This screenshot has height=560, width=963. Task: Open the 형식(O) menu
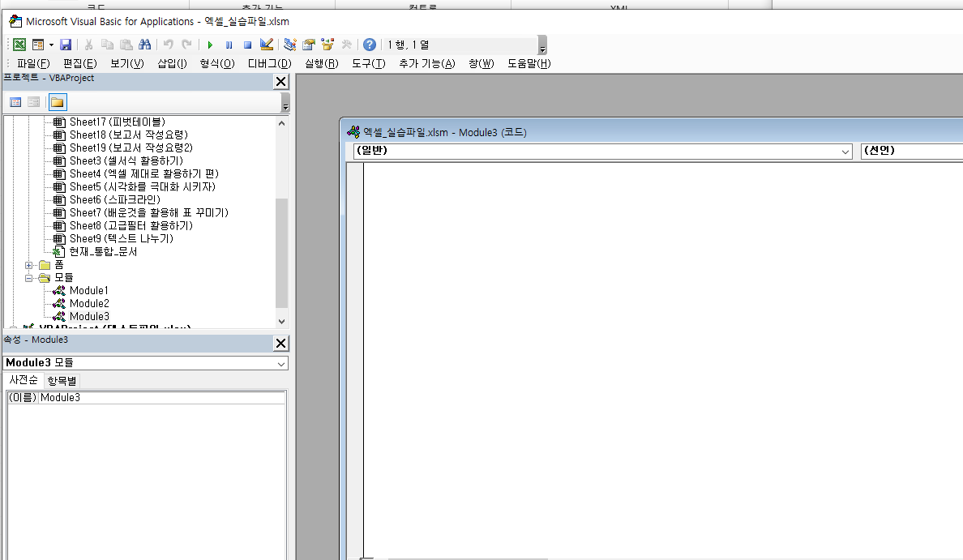[217, 64]
